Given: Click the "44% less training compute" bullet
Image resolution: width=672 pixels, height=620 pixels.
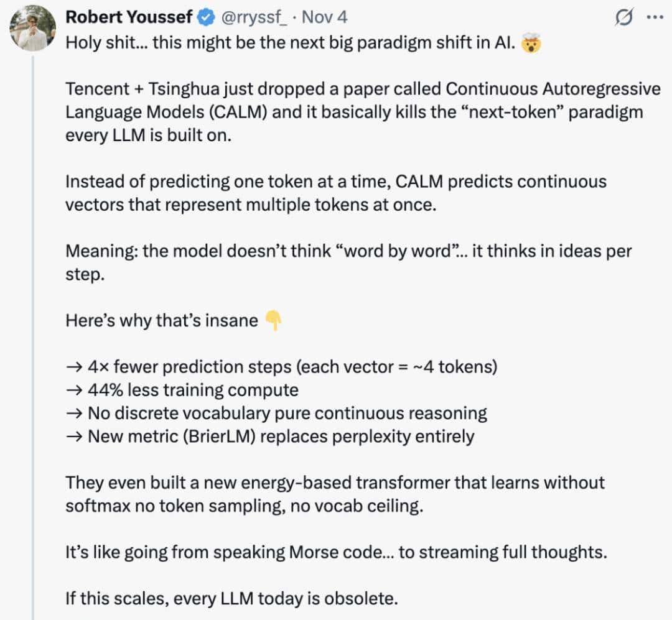Looking at the screenshot, I should click(182, 390).
